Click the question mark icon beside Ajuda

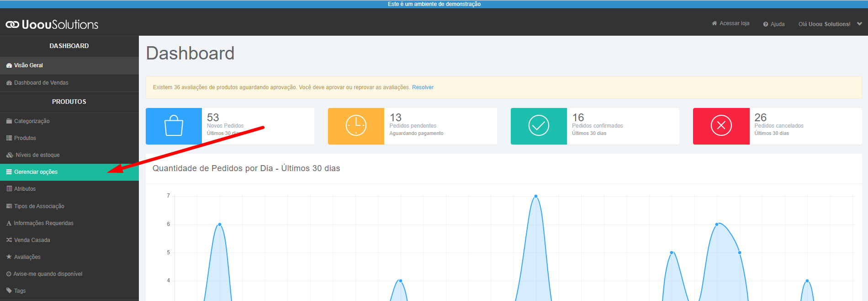pyautogui.click(x=766, y=24)
